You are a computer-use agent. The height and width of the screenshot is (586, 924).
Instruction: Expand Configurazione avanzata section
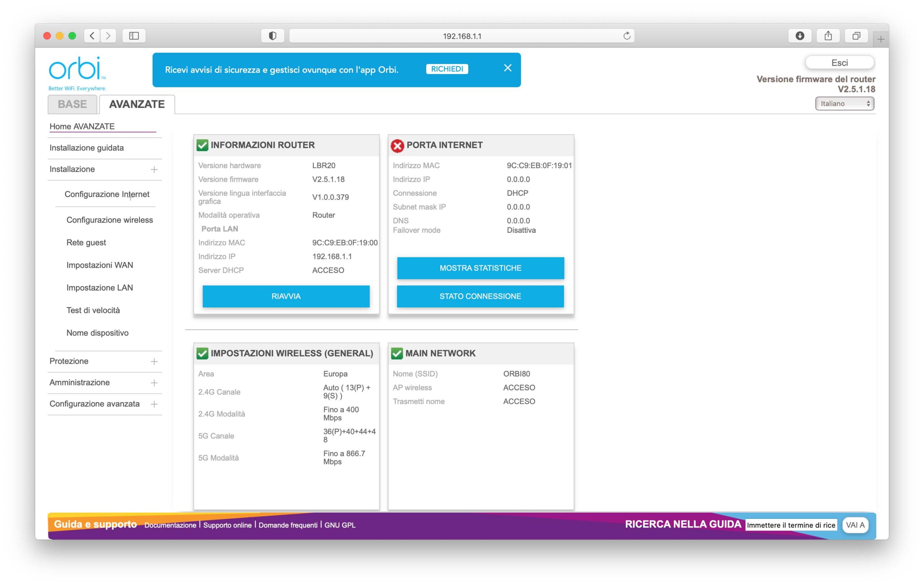click(x=154, y=404)
